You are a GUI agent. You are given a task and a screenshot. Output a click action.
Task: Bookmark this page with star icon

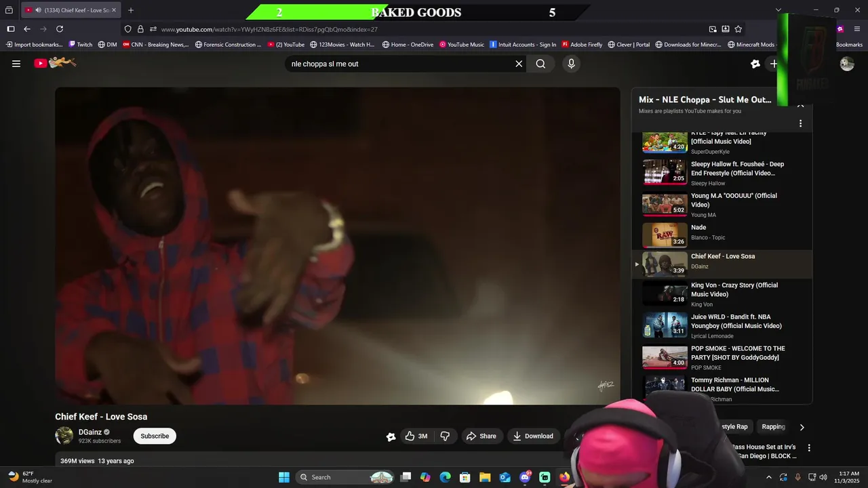point(738,29)
